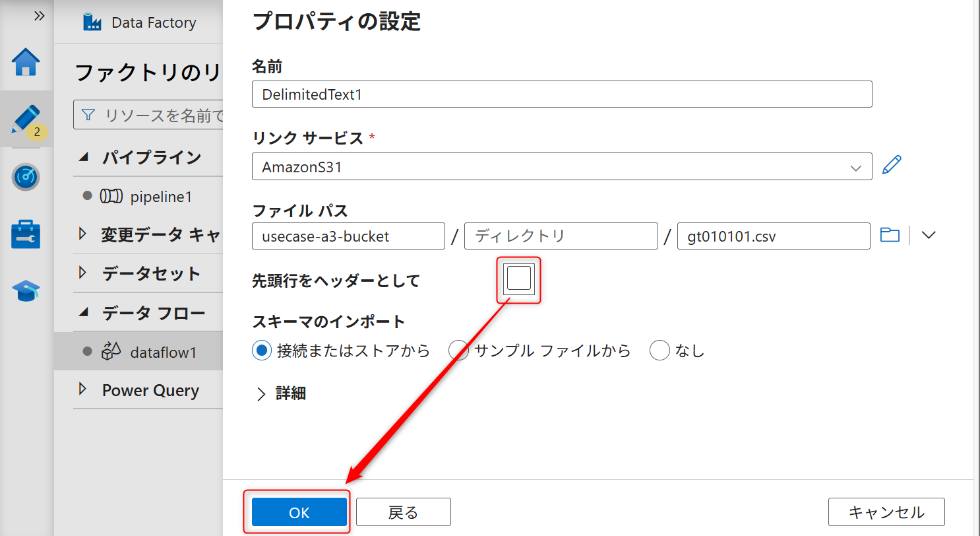
Task: Browse file path with the folder icon
Action: [x=890, y=234]
